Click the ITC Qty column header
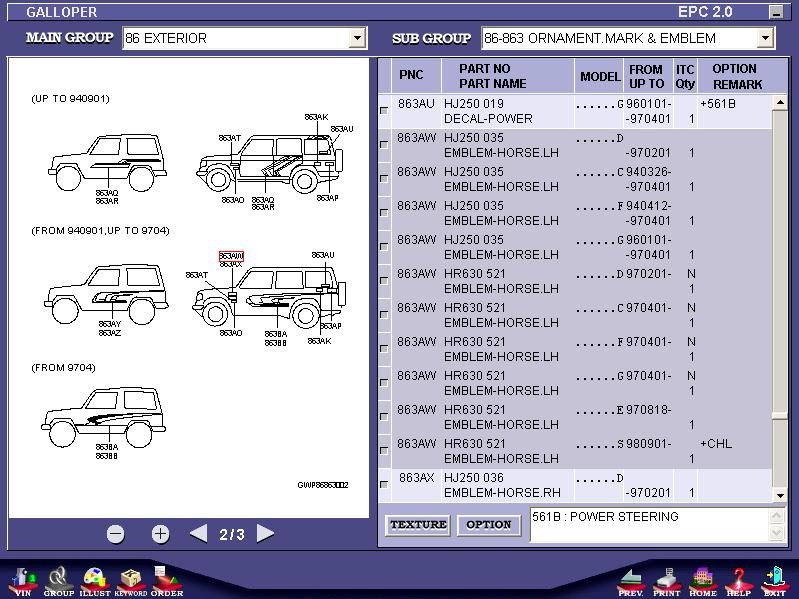 685,76
